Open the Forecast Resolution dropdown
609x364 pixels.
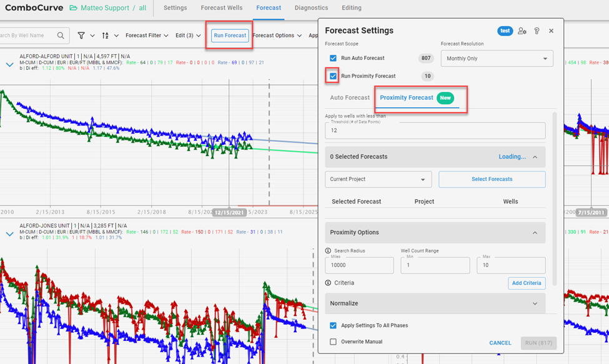(497, 59)
